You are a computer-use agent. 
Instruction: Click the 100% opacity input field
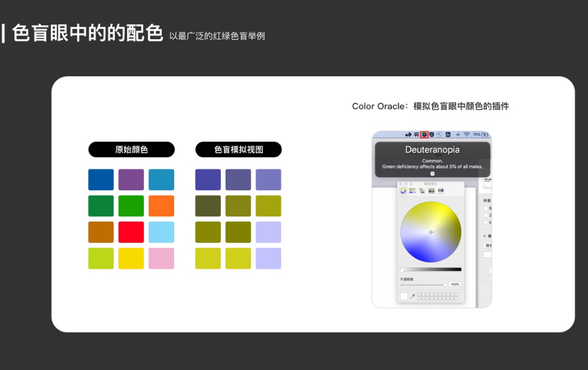click(x=455, y=284)
